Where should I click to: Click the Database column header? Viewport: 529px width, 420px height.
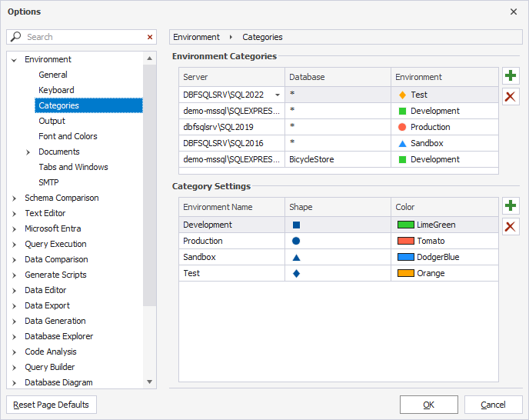[338, 77]
